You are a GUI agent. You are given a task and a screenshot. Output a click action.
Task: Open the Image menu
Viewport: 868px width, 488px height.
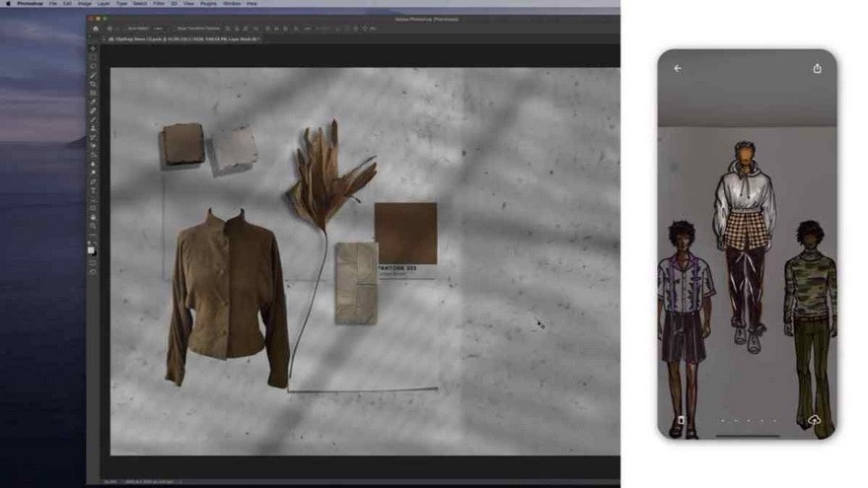point(85,3)
